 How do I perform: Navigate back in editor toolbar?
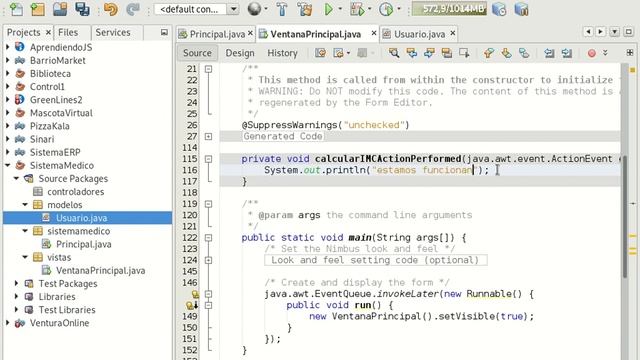point(338,53)
